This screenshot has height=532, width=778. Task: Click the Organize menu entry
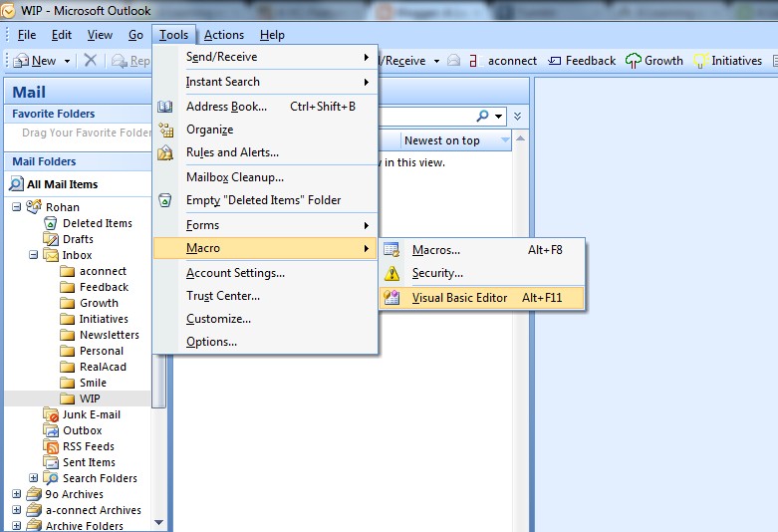(209, 130)
